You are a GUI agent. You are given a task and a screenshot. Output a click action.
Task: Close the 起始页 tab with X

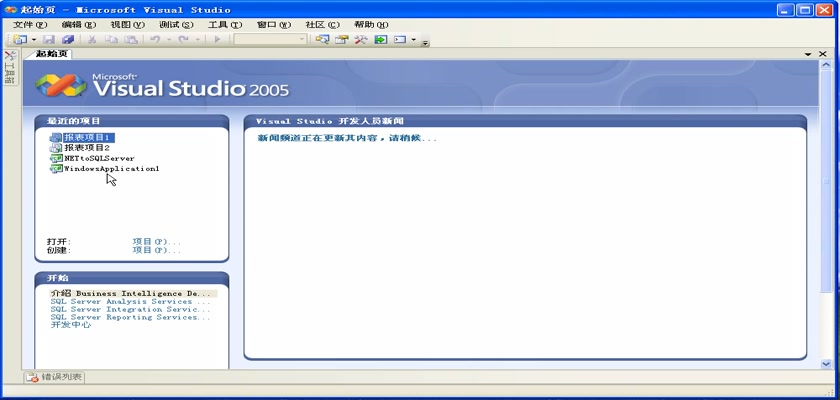(823, 54)
